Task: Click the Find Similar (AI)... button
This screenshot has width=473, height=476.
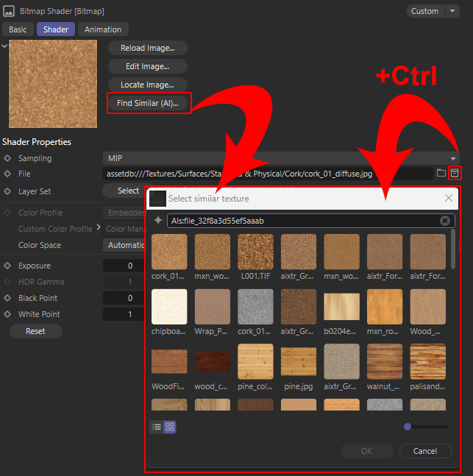Action: [148, 103]
